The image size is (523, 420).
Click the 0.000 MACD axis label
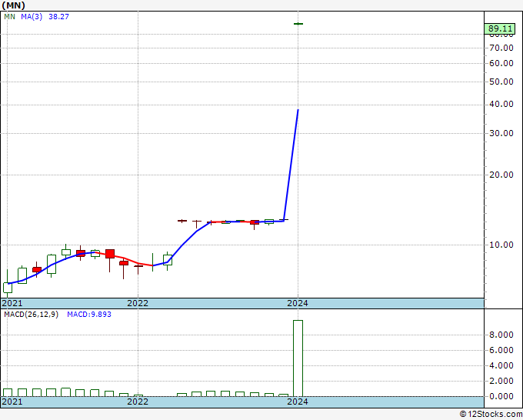[501, 396]
